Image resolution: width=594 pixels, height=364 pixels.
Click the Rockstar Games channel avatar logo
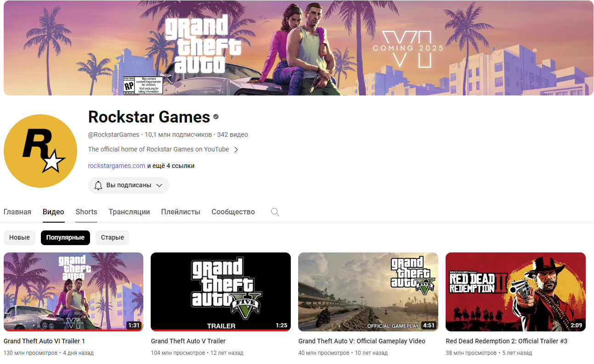click(40, 151)
